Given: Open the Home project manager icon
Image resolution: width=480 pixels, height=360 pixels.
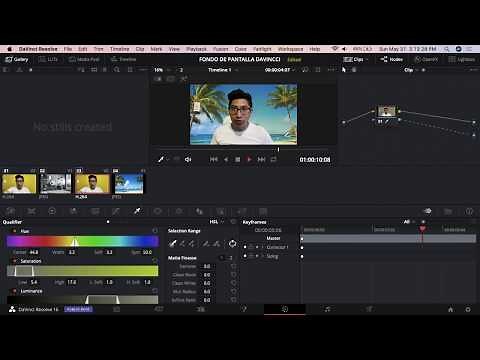Looking at the screenshot, I should [451, 309].
